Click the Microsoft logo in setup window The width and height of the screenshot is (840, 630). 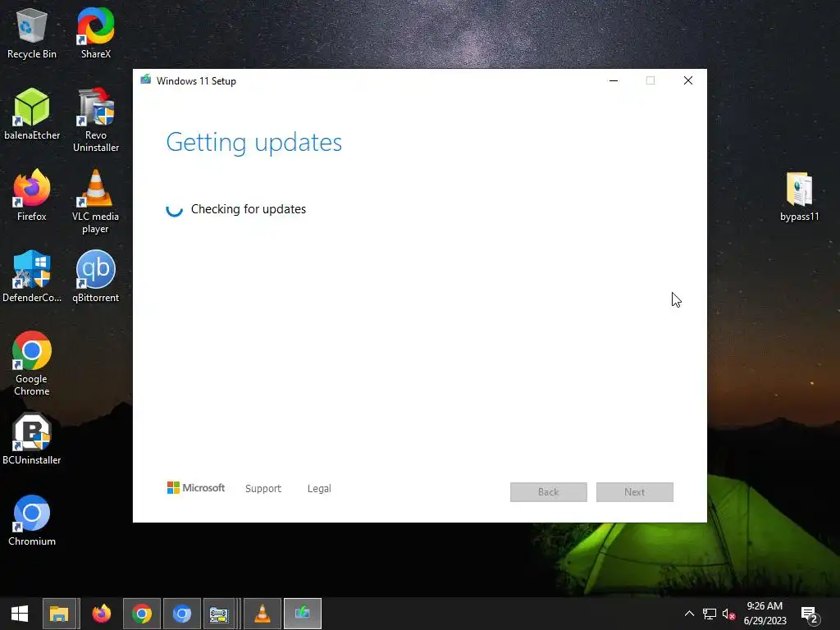pyautogui.click(x=196, y=488)
